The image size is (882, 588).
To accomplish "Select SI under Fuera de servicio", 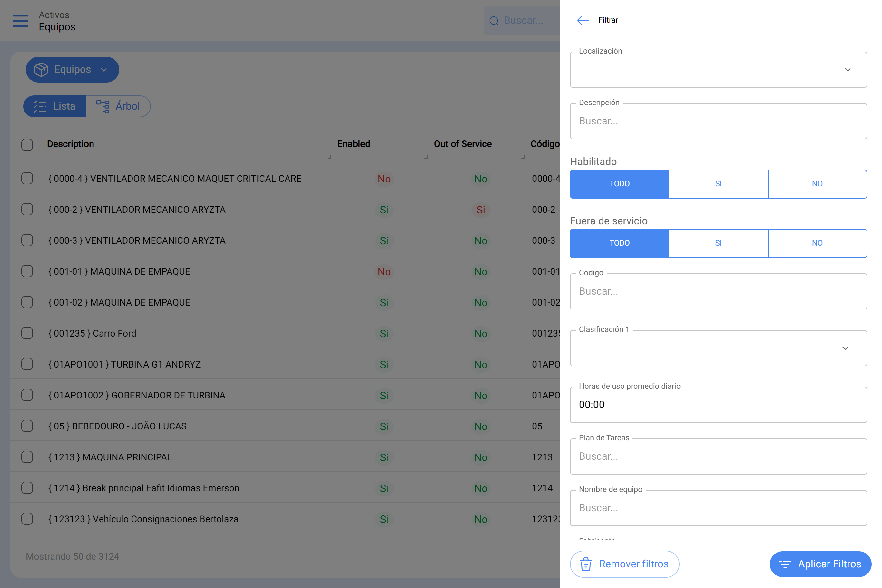I will (719, 243).
